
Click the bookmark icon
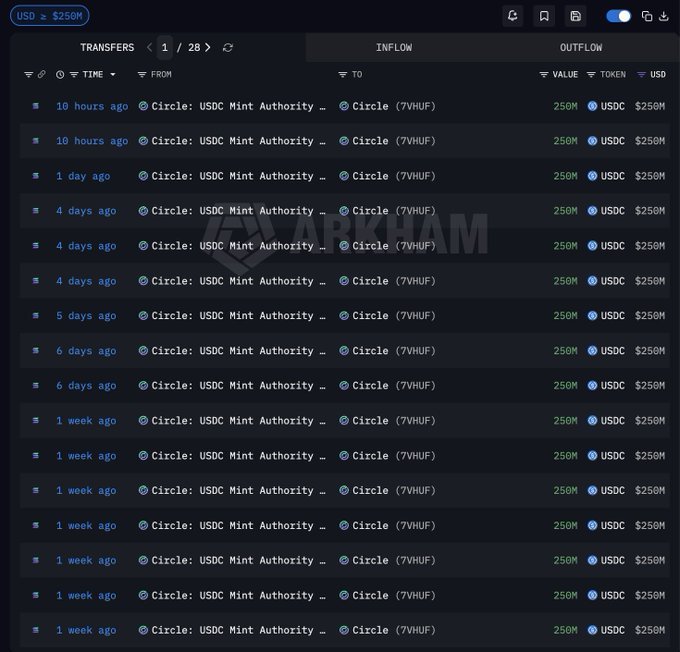pos(544,16)
